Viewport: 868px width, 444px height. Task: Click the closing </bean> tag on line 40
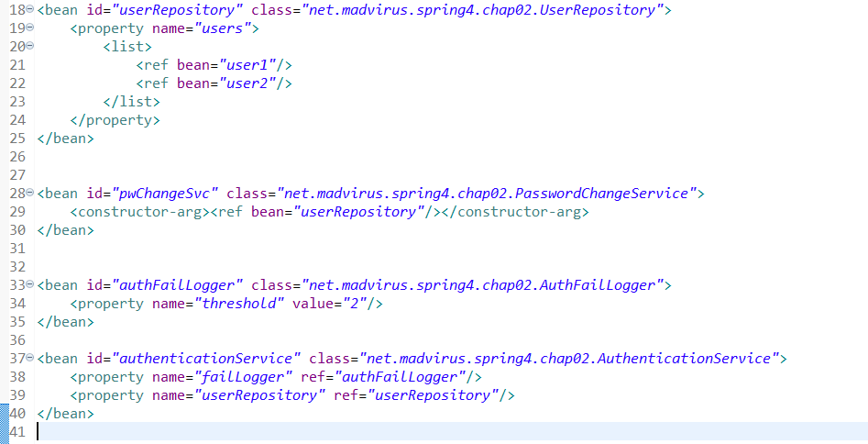(65, 414)
